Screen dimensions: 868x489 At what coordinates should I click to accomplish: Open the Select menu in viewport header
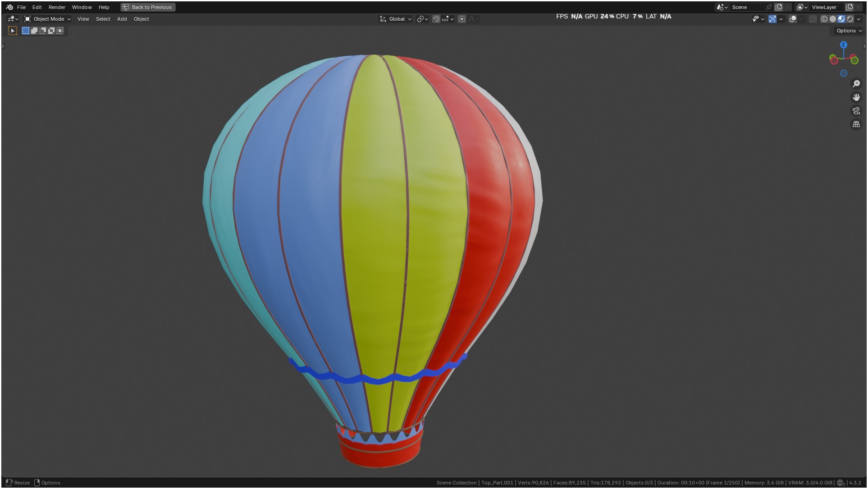coord(103,19)
